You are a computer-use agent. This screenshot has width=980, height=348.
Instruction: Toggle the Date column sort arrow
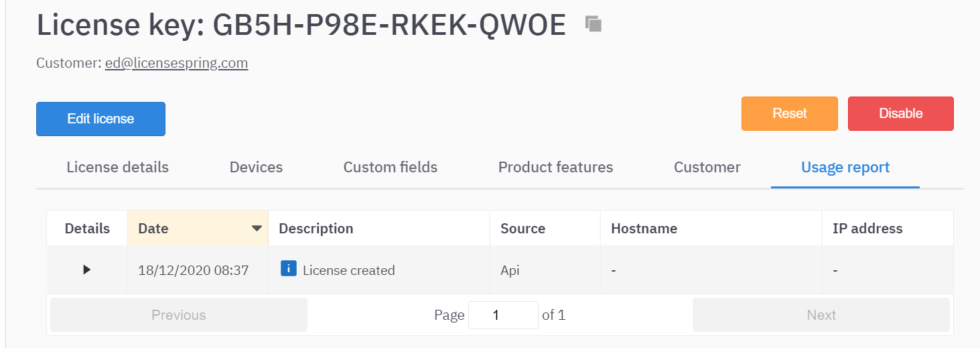point(256,229)
